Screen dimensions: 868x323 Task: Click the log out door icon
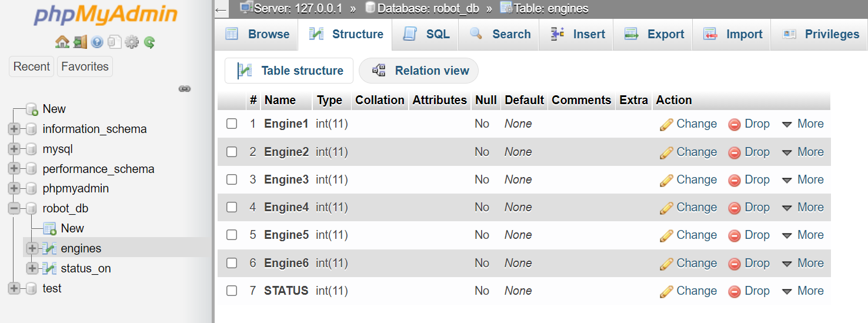click(x=81, y=42)
